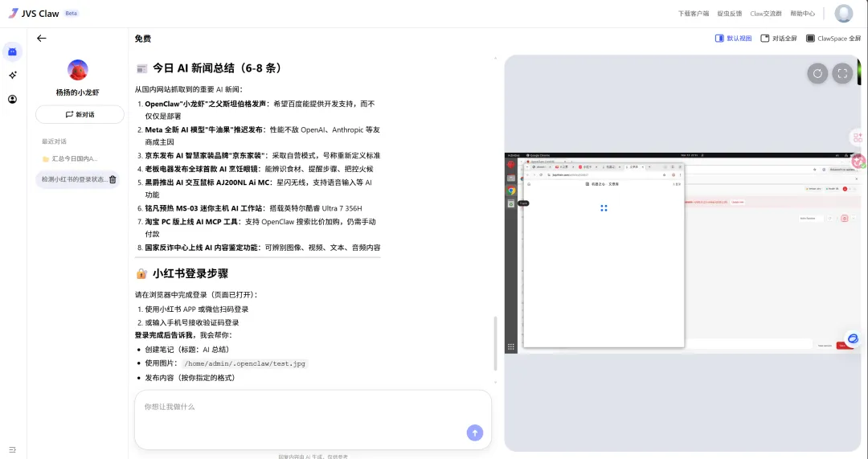Delete the 检测小红书的登录状态 conversation
This screenshot has width=868, height=459.
pos(113,179)
